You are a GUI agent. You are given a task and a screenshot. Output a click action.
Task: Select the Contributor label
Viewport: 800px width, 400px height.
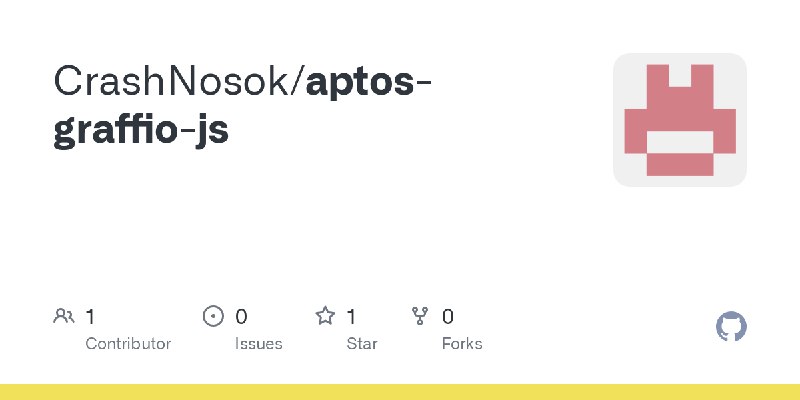pos(128,344)
